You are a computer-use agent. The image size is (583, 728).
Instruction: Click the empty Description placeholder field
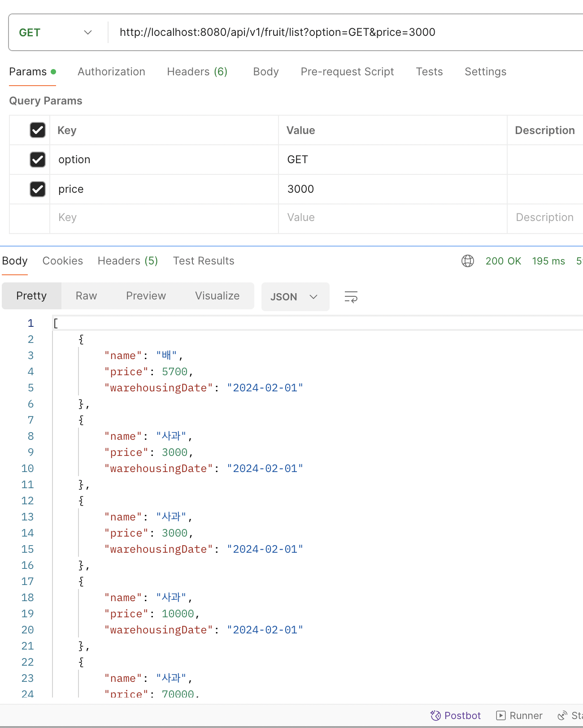[545, 218]
